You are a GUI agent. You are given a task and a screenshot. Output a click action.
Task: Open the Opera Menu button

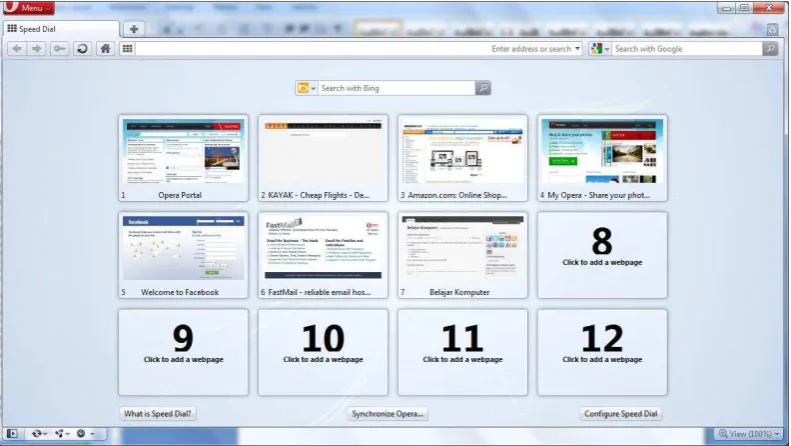29,8
